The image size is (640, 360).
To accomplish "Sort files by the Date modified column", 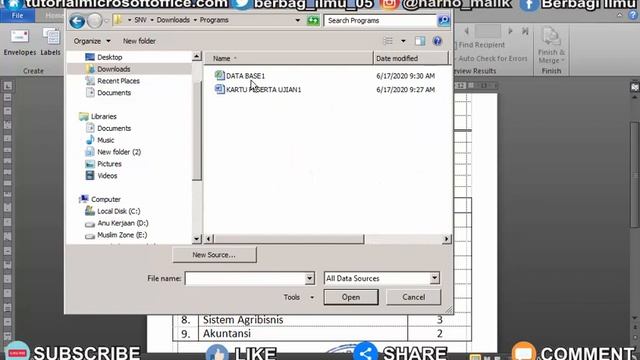I will pos(411,58).
